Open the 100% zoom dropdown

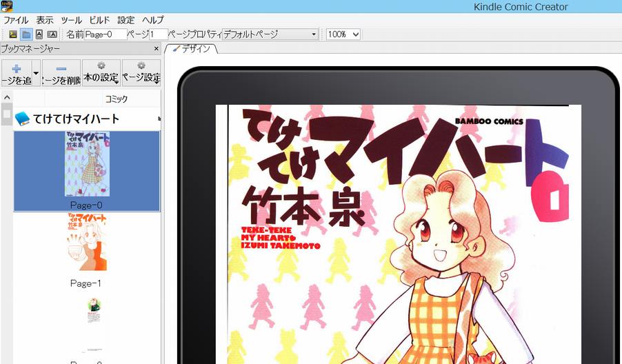343,34
